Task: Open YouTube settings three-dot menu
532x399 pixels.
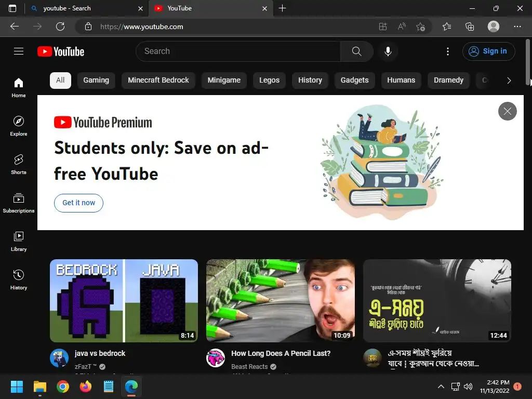Action: [447, 51]
